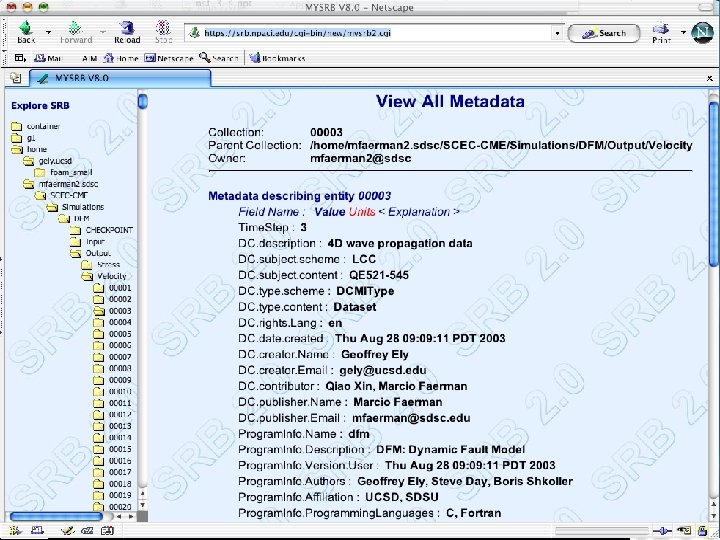Click the Mail icon in status bar
The width and height of the screenshot is (720, 540).
[37, 530]
